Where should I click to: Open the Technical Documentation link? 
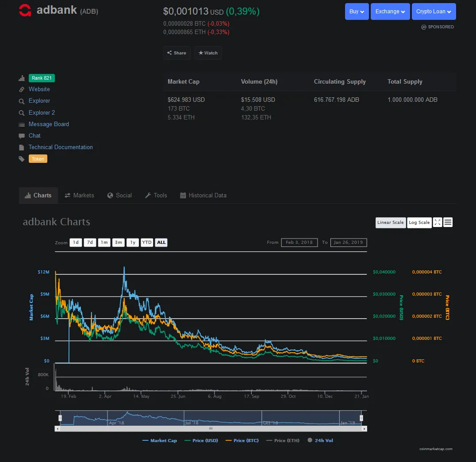point(61,147)
